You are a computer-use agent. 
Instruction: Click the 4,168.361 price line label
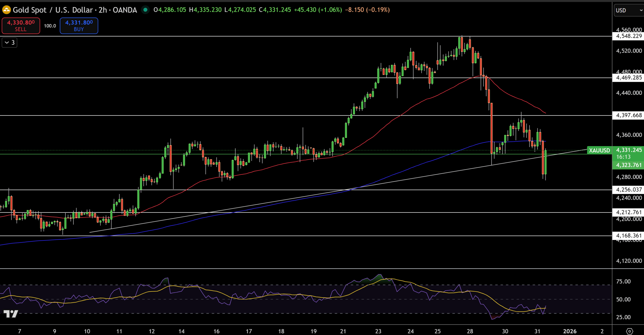click(629, 236)
